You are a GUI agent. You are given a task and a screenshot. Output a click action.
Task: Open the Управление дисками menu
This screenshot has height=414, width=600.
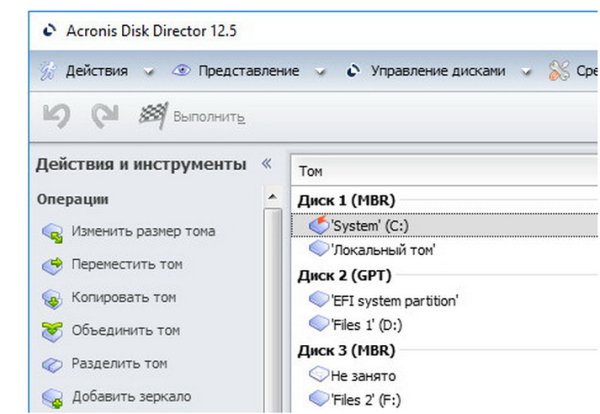point(438,71)
